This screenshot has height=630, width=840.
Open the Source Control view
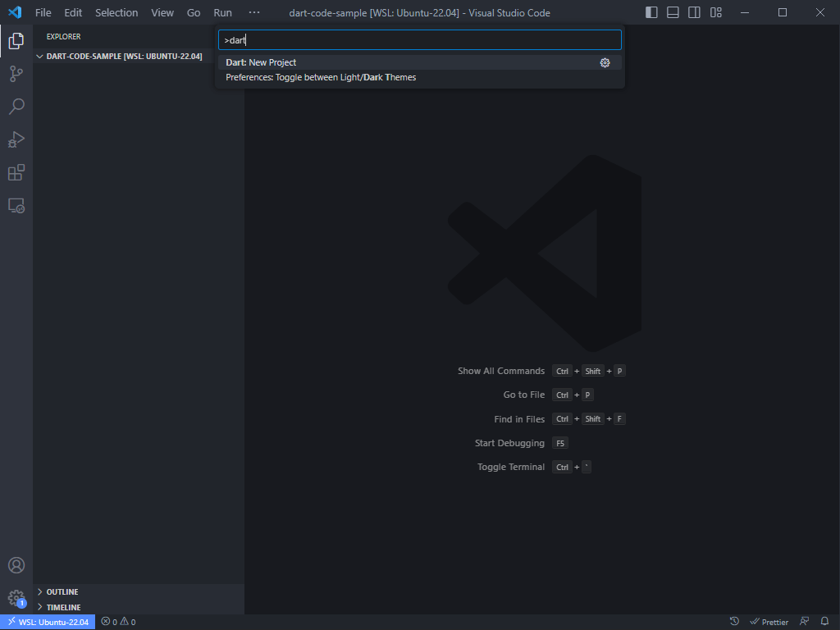tap(16, 74)
